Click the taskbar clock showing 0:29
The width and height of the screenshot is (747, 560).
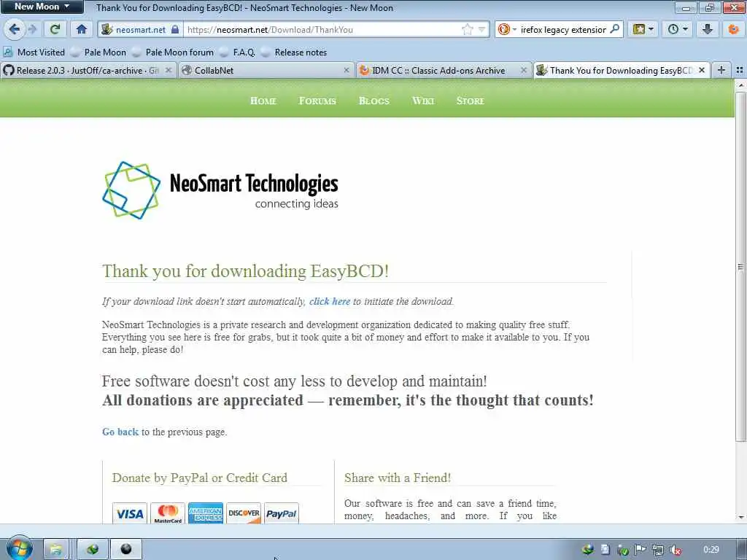711,550
